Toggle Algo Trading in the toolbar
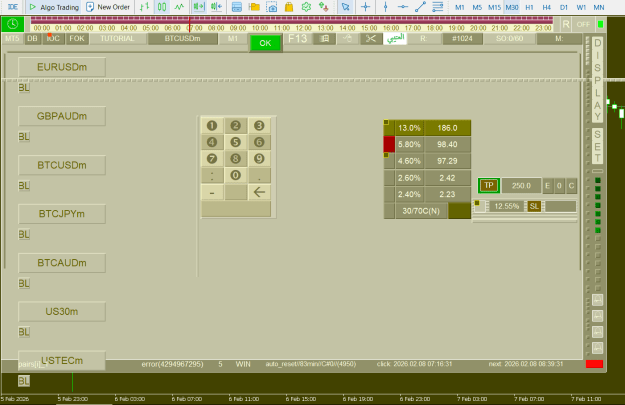The image size is (625, 405). pyautogui.click(x=54, y=7)
